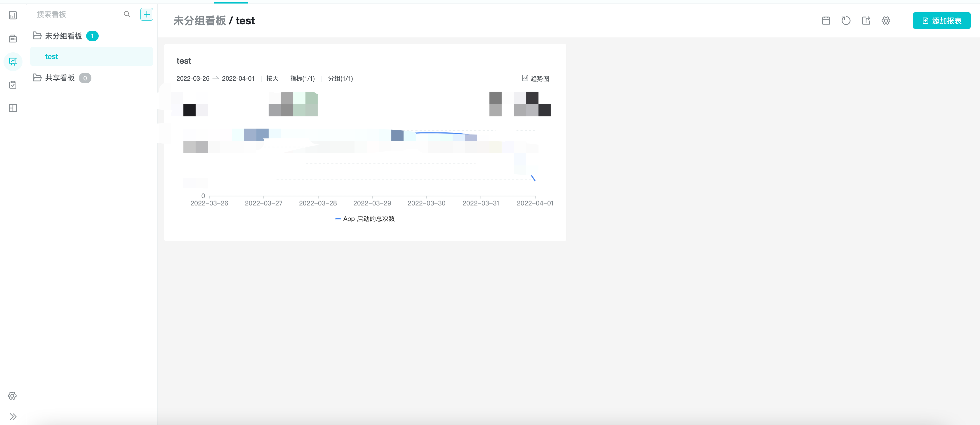980x425 pixels.
Task: Open settings gear at sidebar bottom
Action: click(13, 396)
